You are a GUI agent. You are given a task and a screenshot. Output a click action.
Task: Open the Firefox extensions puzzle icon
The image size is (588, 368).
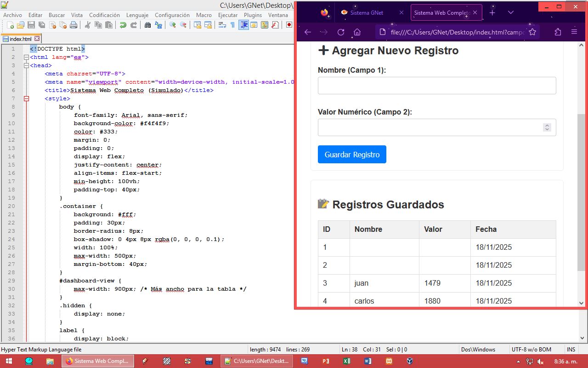558,32
